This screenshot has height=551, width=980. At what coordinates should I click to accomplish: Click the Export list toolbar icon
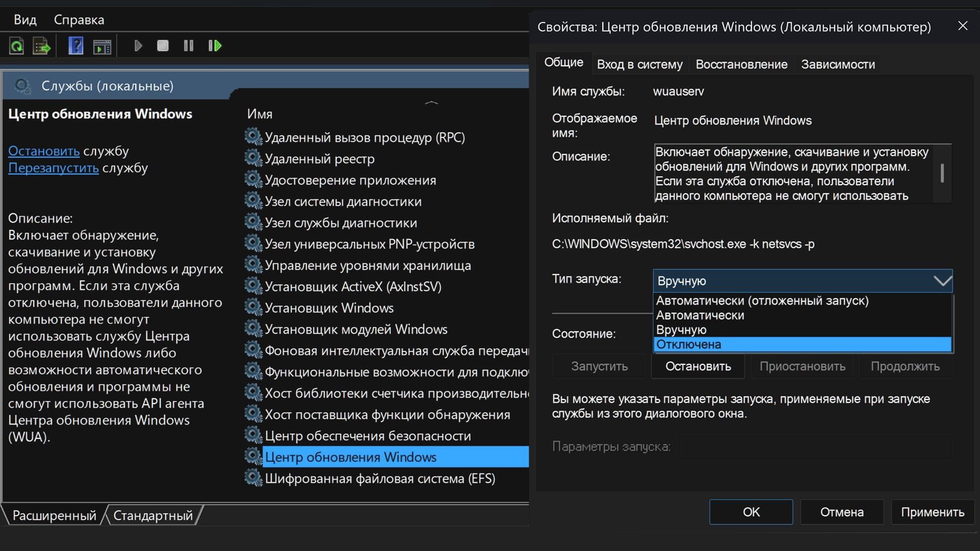pyautogui.click(x=42, y=46)
